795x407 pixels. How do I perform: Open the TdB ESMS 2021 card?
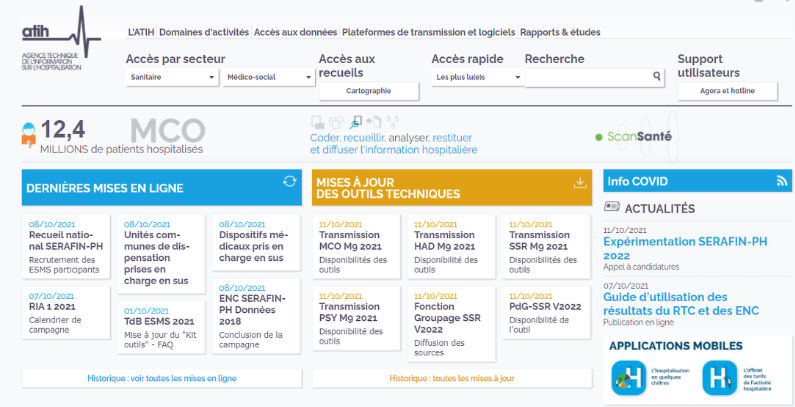(x=161, y=327)
